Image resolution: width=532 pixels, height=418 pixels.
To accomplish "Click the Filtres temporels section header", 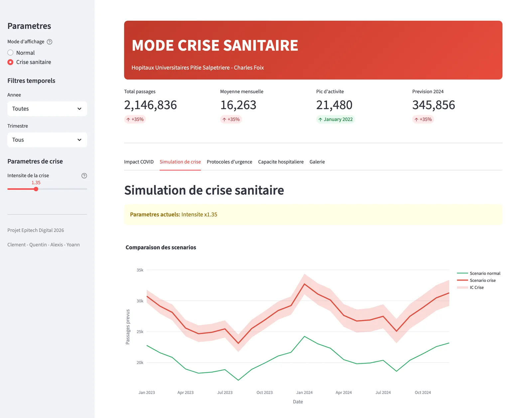I will point(31,81).
